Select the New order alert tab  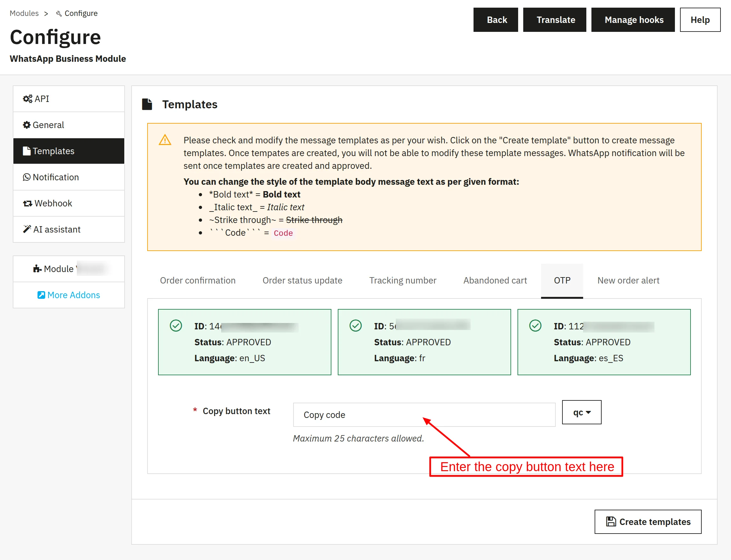click(628, 280)
